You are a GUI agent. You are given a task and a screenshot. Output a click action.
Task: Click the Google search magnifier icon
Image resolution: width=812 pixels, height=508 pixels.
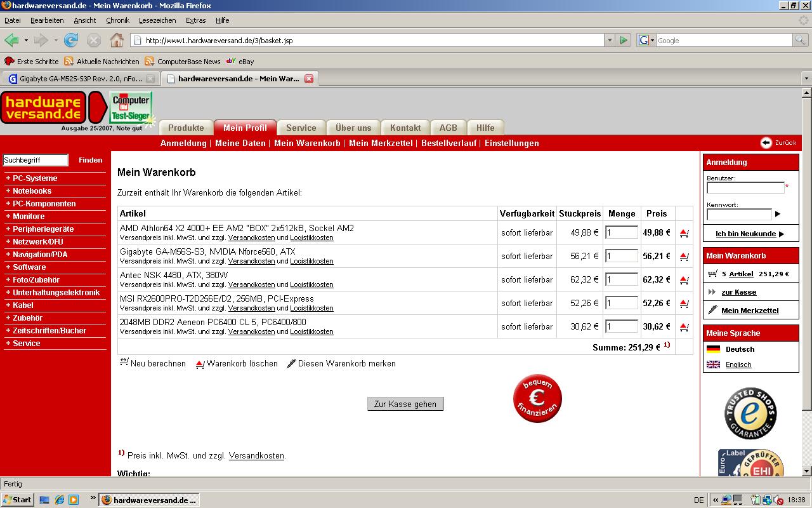(x=801, y=40)
